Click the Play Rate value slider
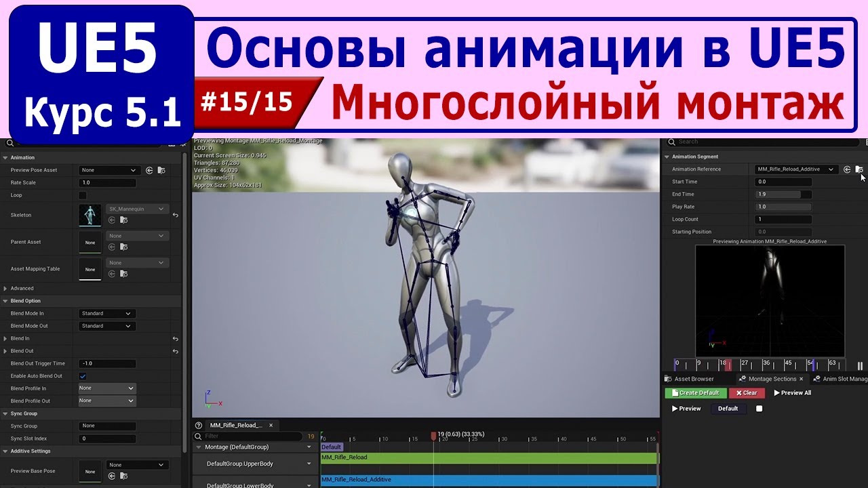 (783, 207)
